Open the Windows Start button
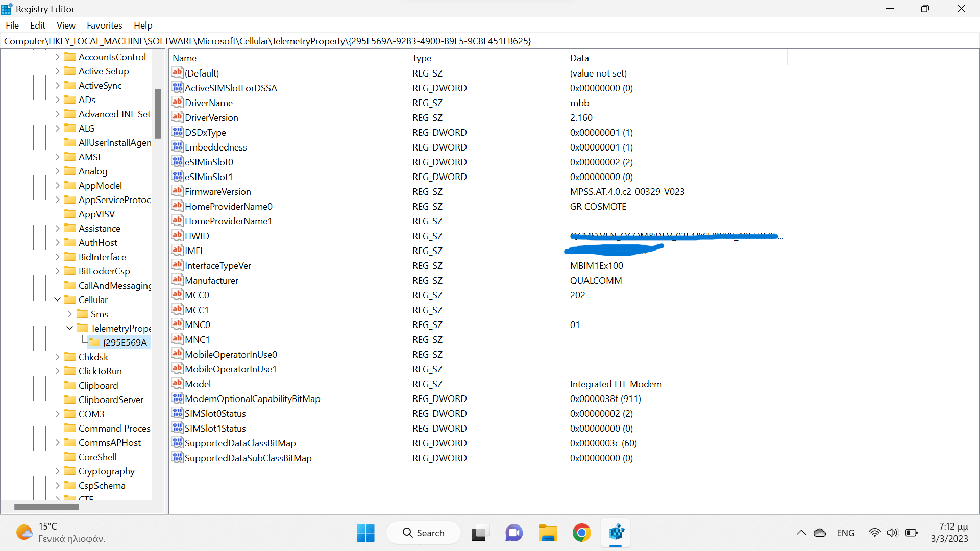This screenshot has height=551, width=980. tap(365, 533)
